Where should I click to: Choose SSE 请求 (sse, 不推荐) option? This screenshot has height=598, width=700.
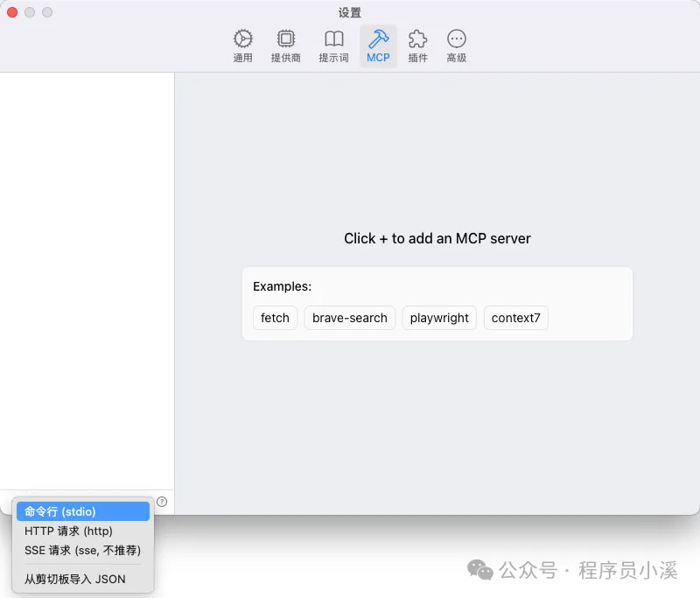83,550
